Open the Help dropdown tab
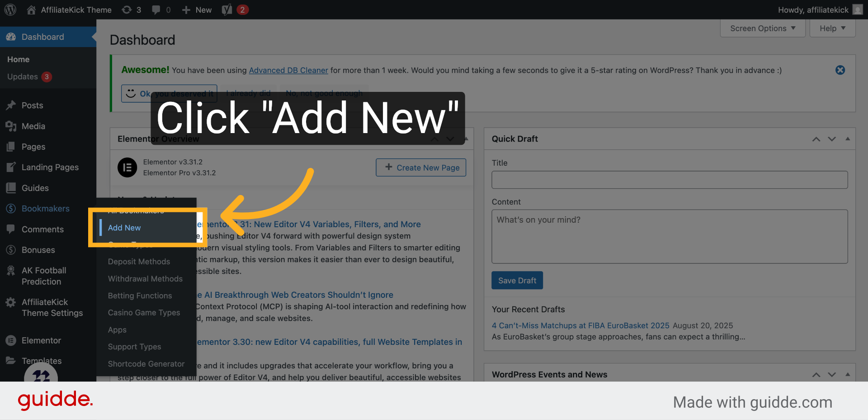This screenshot has width=868, height=420. pos(832,29)
